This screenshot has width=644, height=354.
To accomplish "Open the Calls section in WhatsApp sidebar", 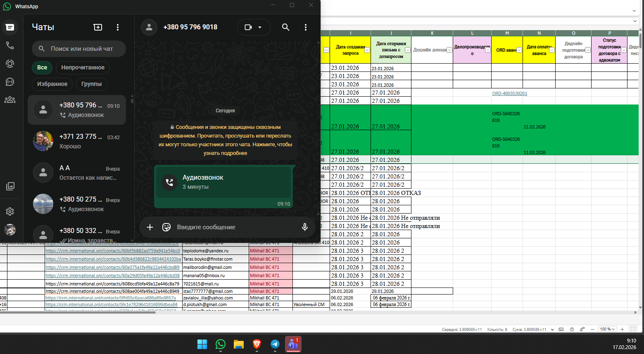I will pos(10,45).
